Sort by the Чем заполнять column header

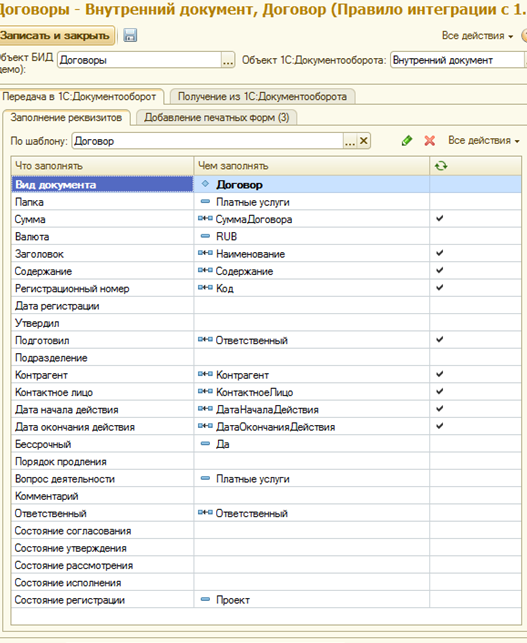[x=311, y=166]
